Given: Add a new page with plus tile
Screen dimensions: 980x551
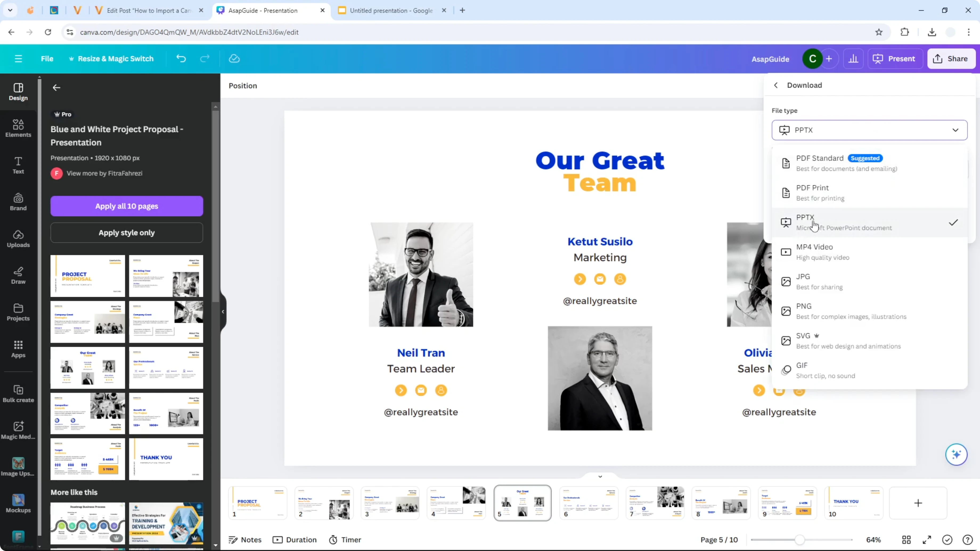Looking at the screenshot, I should tap(918, 503).
